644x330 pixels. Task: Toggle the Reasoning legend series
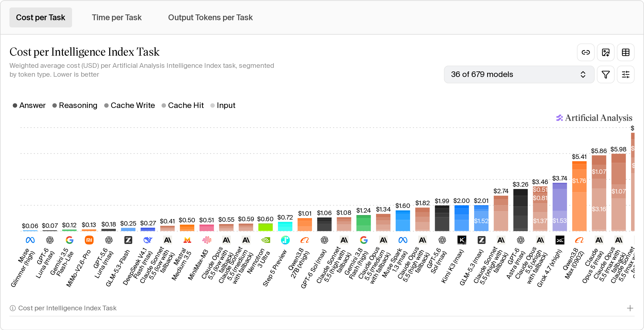click(x=75, y=105)
